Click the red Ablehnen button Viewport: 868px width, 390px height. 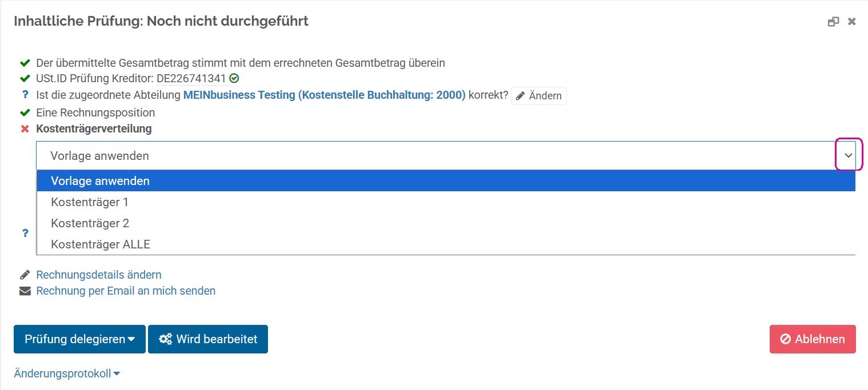tap(812, 339)
